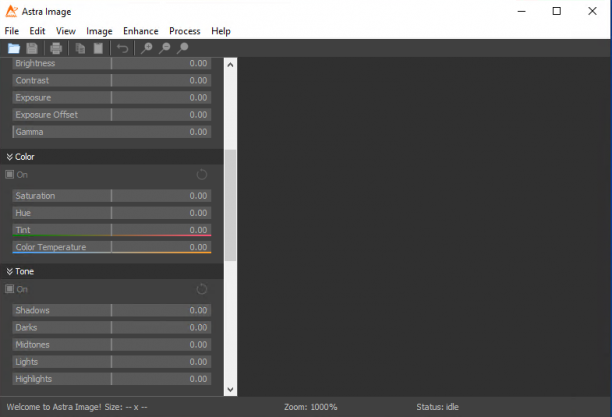Click the Hue slider
612x417 pixels.
point(112,213)
